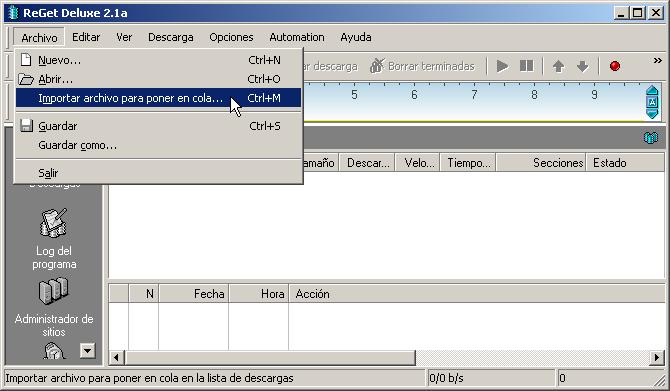Click the Fecha column header
This screenshot has width=670, height=391.
(194, 294)
